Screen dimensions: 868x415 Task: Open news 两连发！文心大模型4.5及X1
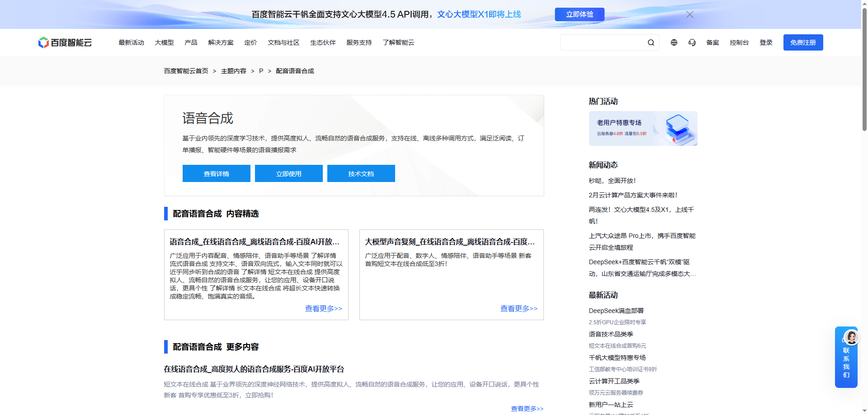(x=641, y=215)
